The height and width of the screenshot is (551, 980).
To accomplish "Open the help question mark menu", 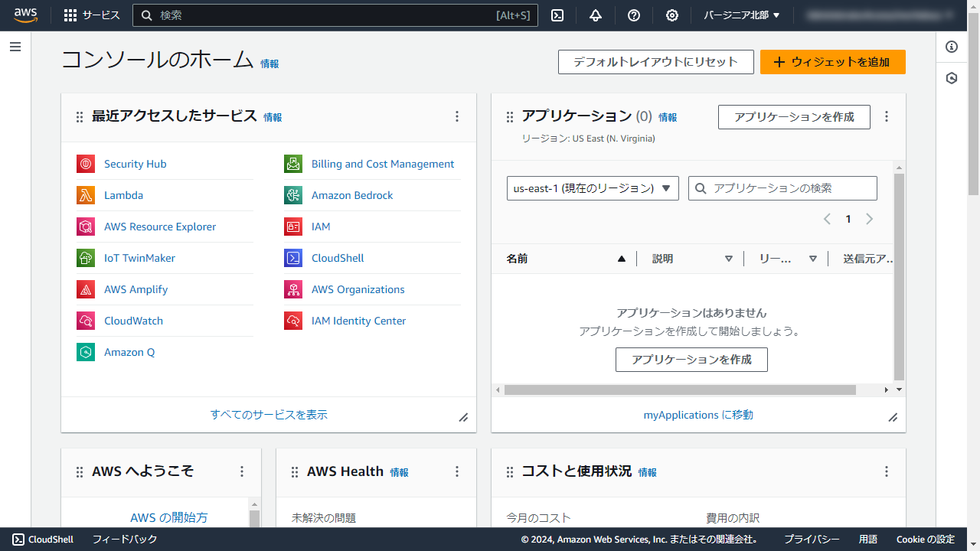I will 634,15.
